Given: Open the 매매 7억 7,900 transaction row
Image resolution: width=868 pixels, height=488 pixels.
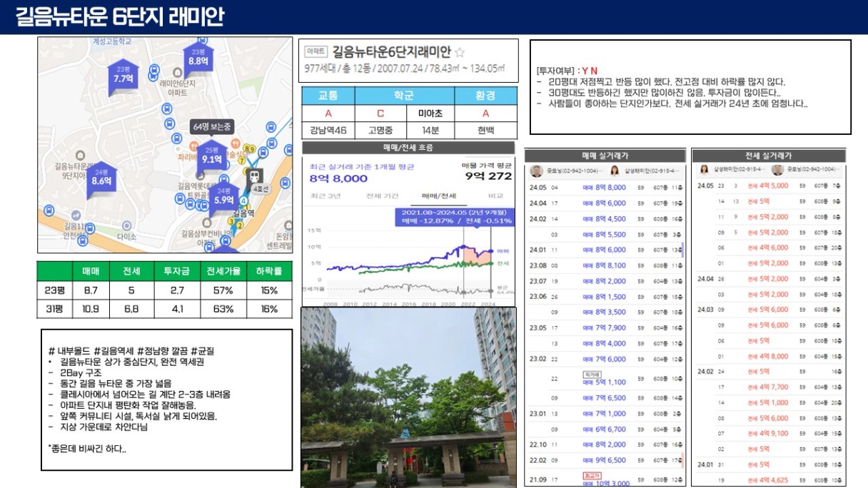Looking at the screenshot, I should click(605, 328).
